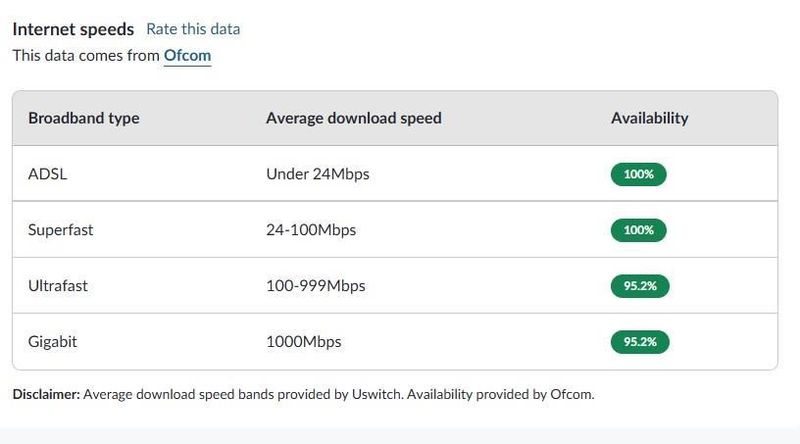Click the Disclaimer text below the table
Screen dimensions: 800x444
point(303,394)
